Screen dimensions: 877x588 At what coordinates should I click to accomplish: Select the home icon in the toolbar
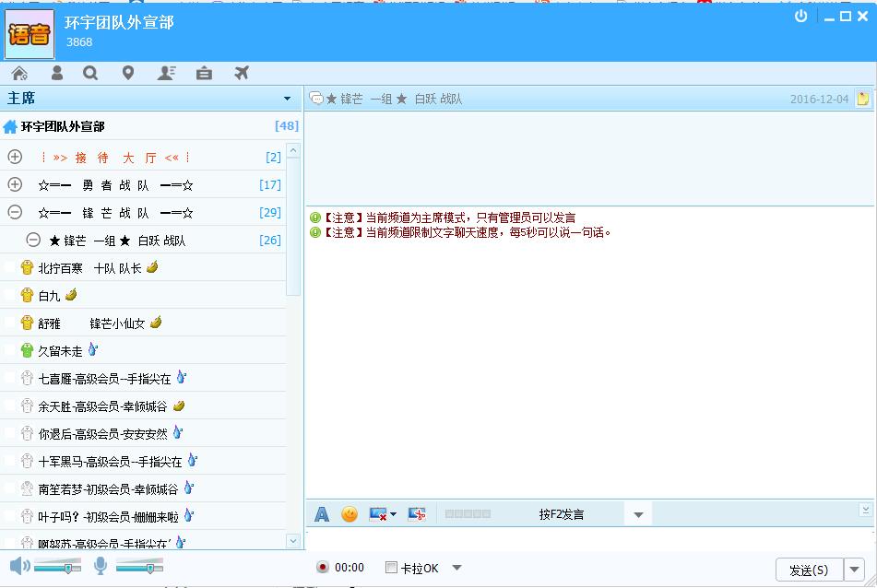18,72
